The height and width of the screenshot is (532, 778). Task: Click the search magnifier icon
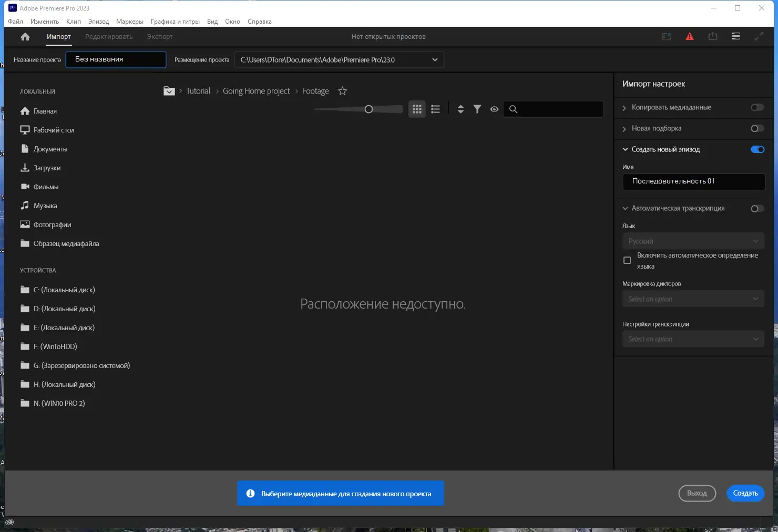tap(514, 109)
